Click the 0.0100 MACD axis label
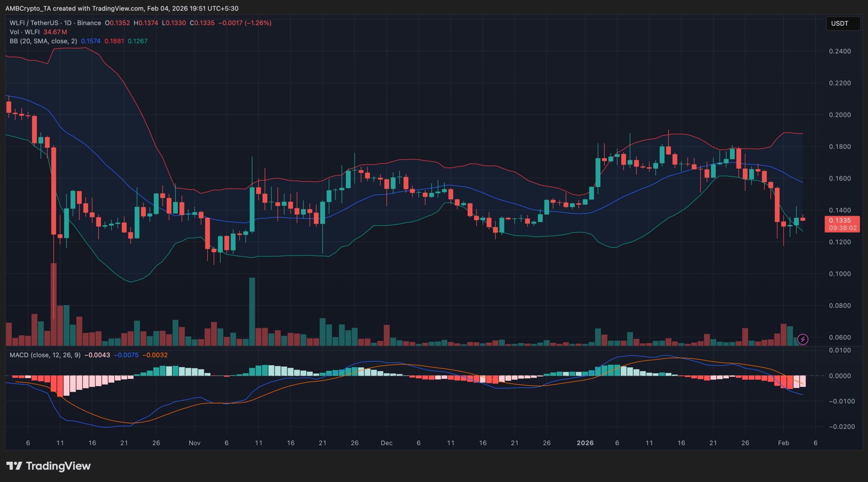868x482 pixels. coord(840,350)
